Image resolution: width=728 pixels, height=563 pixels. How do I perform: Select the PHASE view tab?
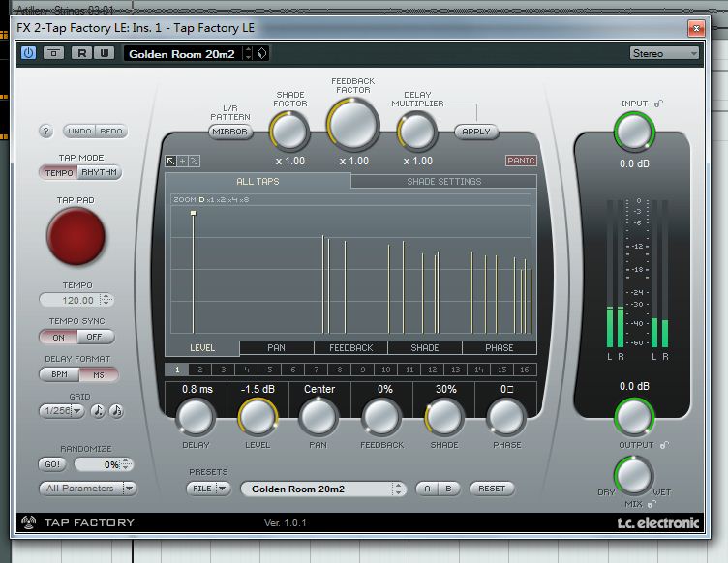(x=500, y=348)
